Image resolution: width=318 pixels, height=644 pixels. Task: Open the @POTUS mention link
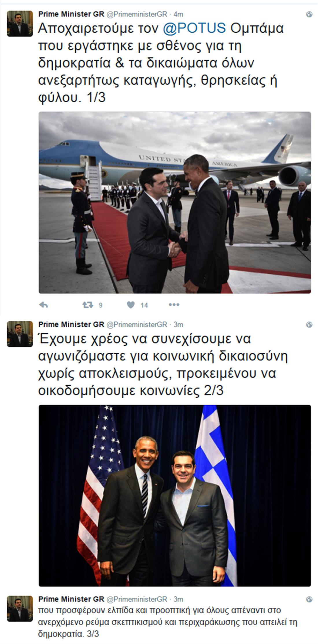click(x=194, y=28)
